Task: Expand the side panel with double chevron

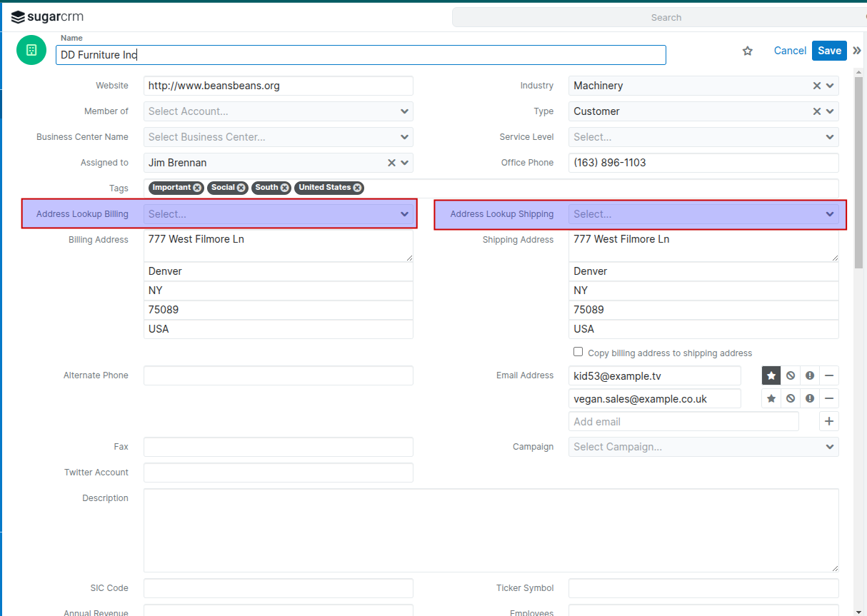Action: click(x=857, y=51)
